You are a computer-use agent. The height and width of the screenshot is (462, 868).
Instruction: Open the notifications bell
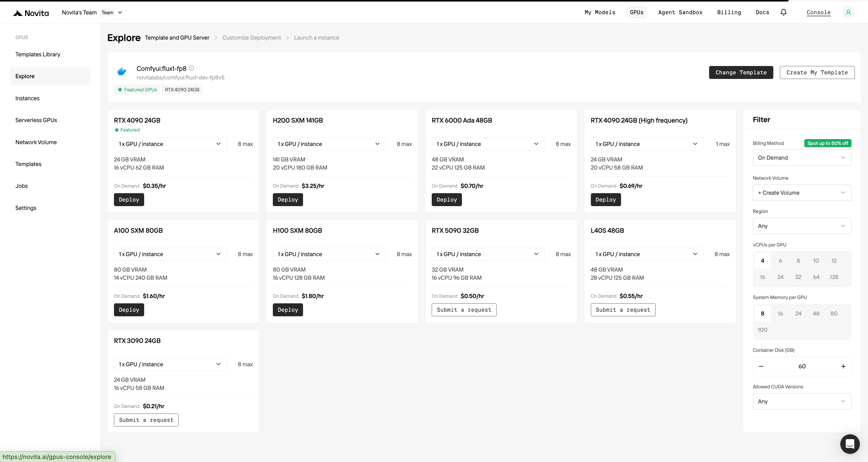coord(783,12)
